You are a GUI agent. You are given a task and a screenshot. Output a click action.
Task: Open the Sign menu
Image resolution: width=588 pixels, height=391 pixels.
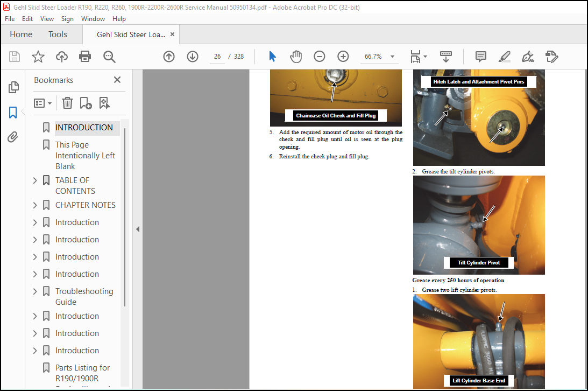click(67, 19)
